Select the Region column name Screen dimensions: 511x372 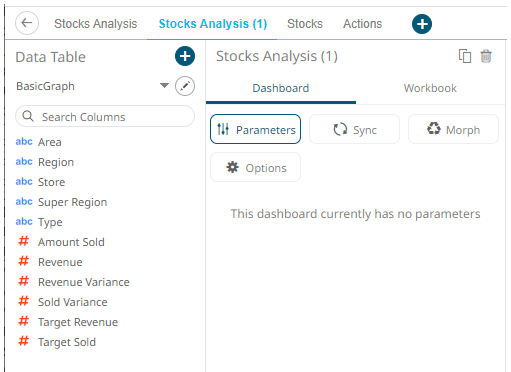click(56, 162)
